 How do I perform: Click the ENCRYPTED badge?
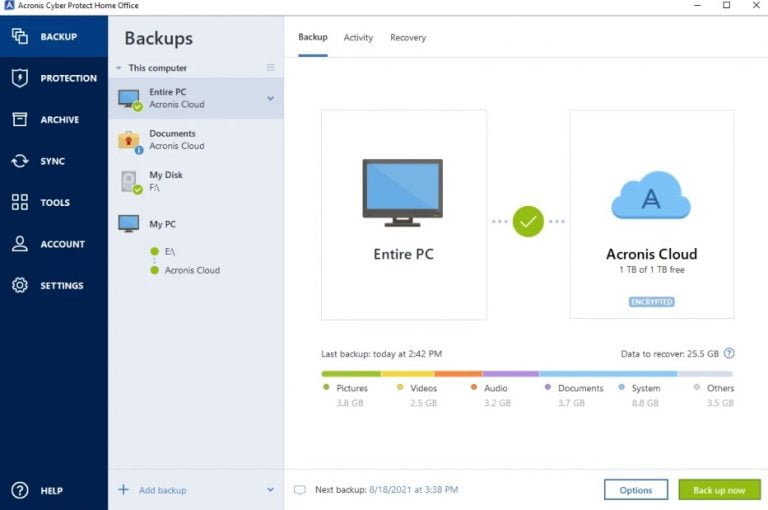[651, 302]
